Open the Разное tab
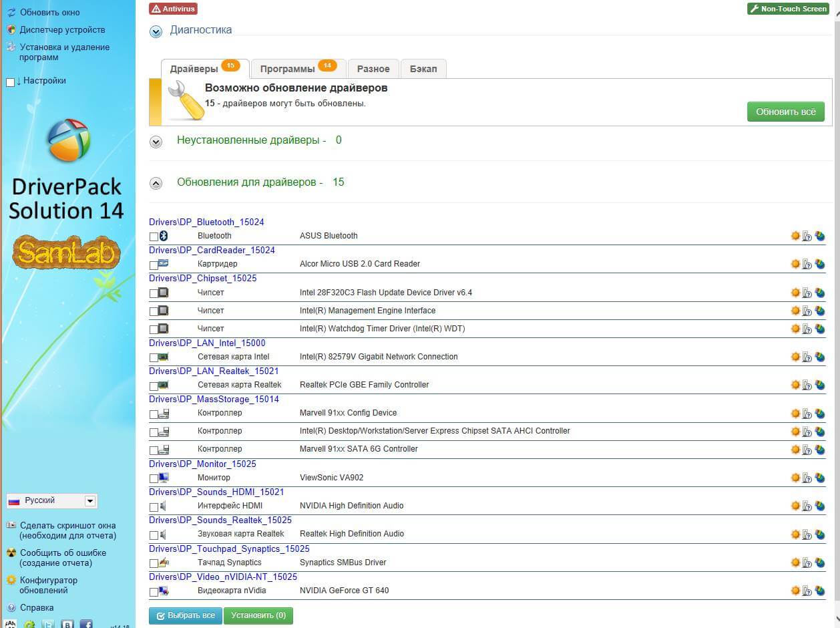The height and width of the screenshot is (628, 840). click(373, 69)
